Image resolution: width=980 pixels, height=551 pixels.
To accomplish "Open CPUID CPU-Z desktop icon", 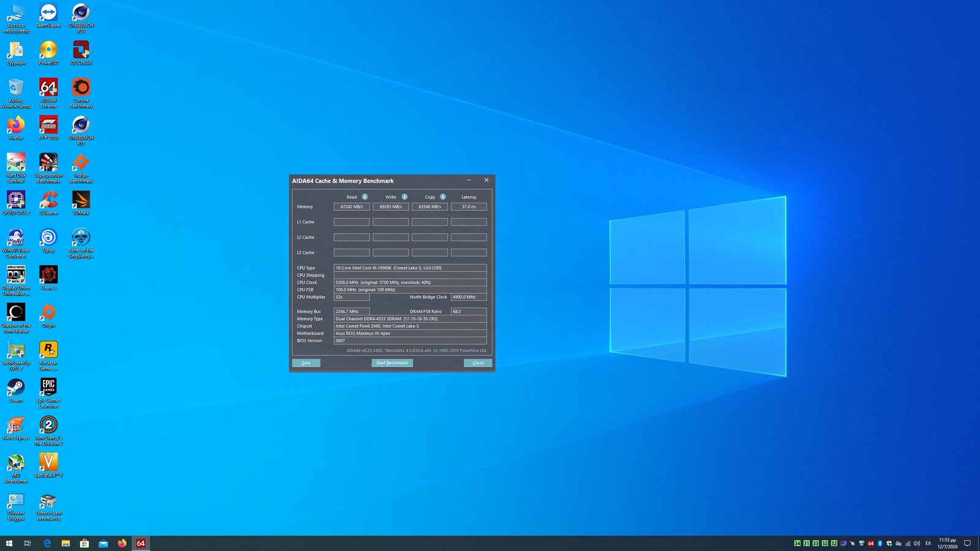I will coord(16,203).
